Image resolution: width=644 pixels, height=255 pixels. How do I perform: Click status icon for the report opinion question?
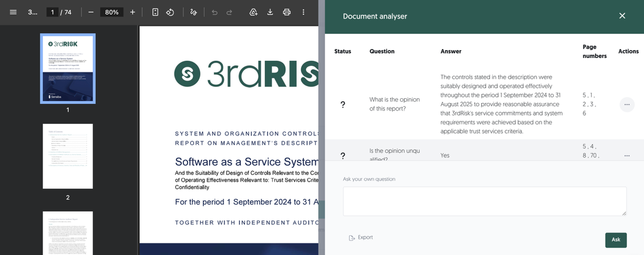(343, 104)
